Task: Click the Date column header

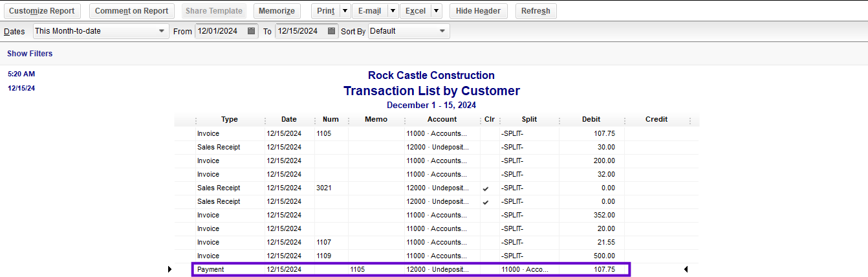Action: coord(289,120)
